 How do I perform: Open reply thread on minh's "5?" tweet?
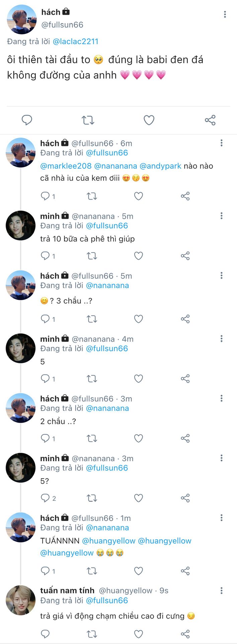(45, 498)
